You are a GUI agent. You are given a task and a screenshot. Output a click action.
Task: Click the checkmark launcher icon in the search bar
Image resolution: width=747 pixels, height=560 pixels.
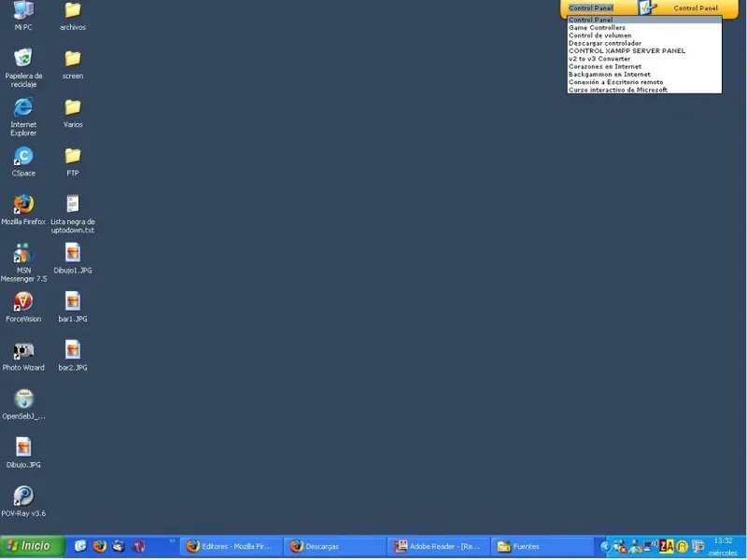click(x=647, y=7)
